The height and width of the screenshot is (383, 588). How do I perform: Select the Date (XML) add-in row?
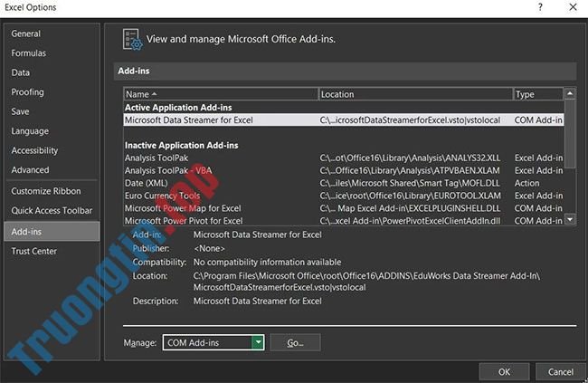tap(344, 183)
